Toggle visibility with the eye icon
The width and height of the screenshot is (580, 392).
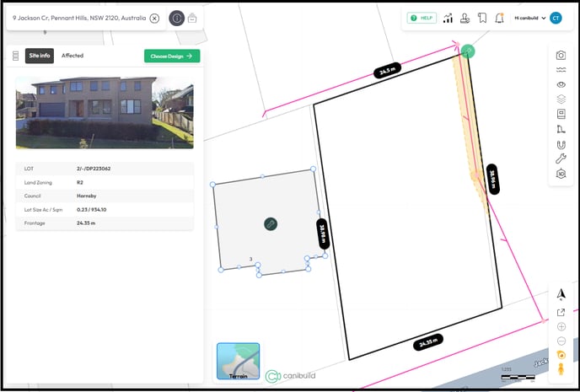(561, 84)
